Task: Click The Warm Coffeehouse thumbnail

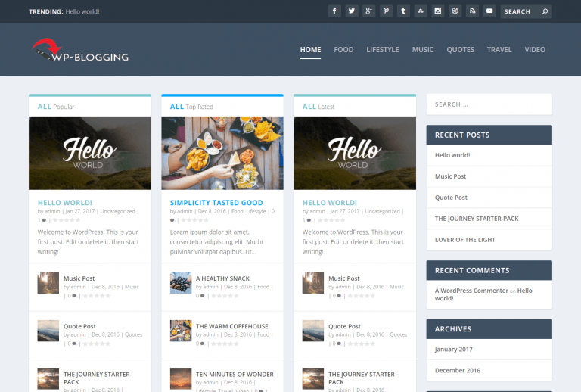Action: 181,331
